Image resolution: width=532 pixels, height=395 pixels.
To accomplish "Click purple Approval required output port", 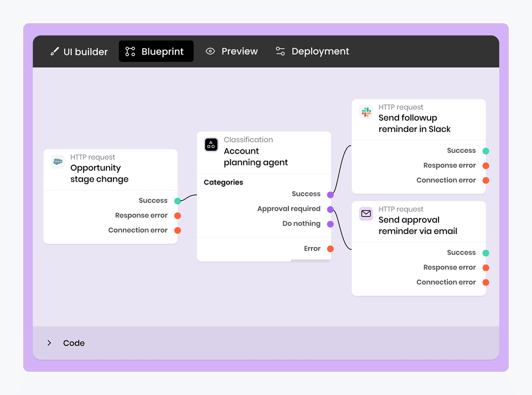I will [330, 209].
